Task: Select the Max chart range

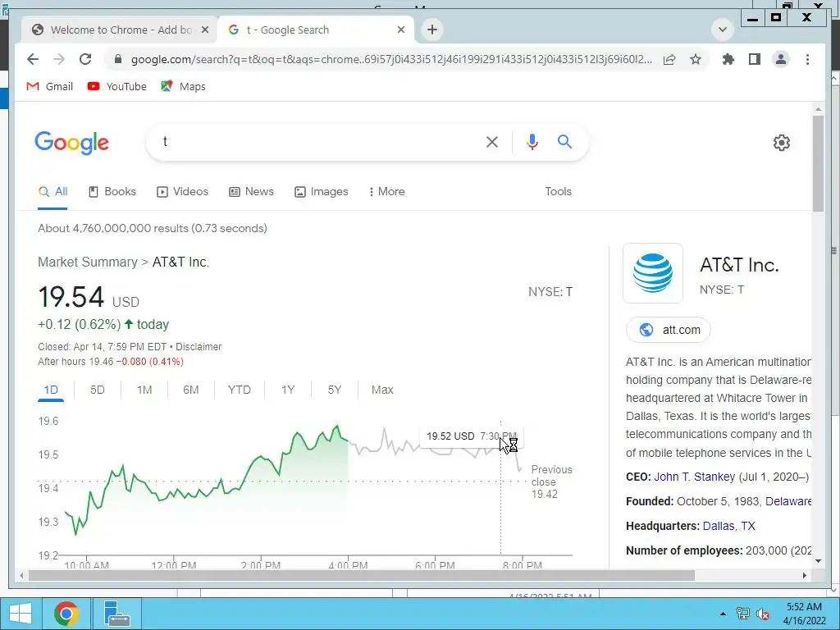Action: coord(382,390)
